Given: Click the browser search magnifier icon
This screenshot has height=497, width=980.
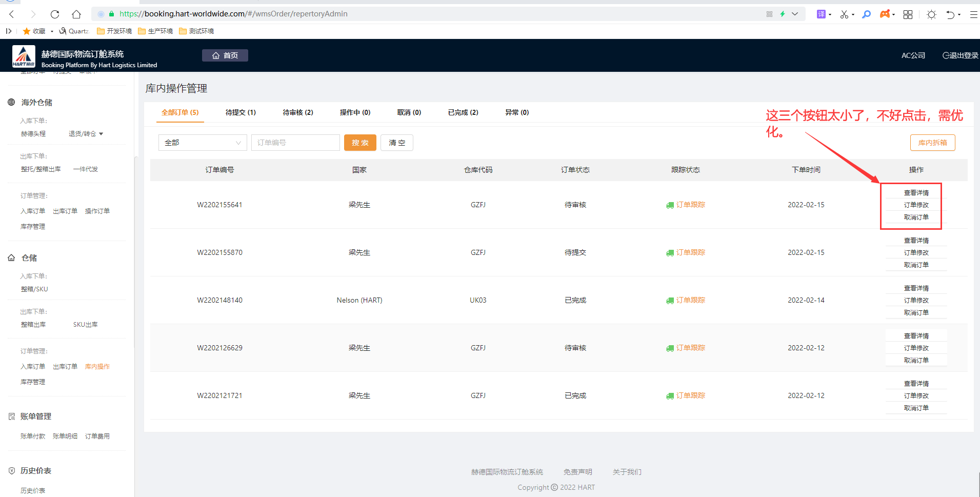Looking at the screenshot, I should click(x=867, y=14).
